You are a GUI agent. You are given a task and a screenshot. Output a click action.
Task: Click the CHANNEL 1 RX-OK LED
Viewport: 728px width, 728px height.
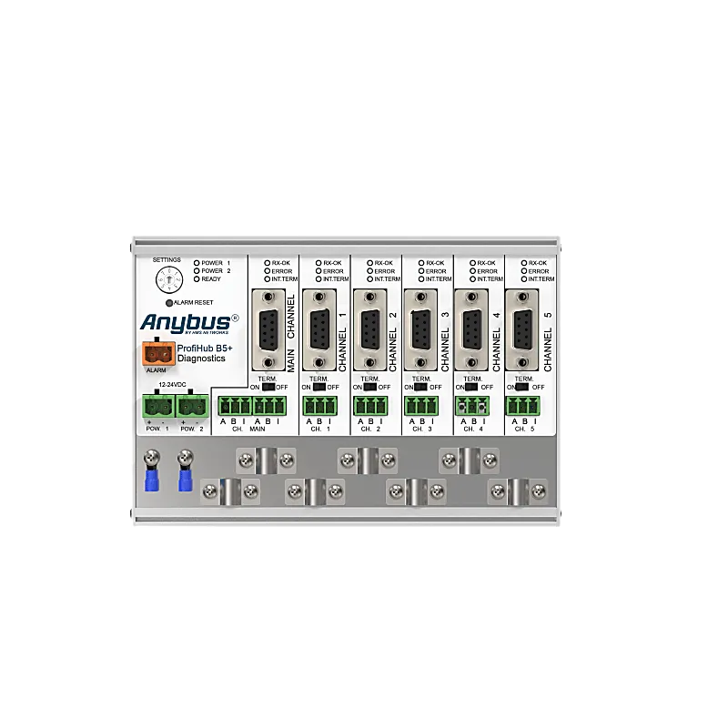(x=318, y=263)
